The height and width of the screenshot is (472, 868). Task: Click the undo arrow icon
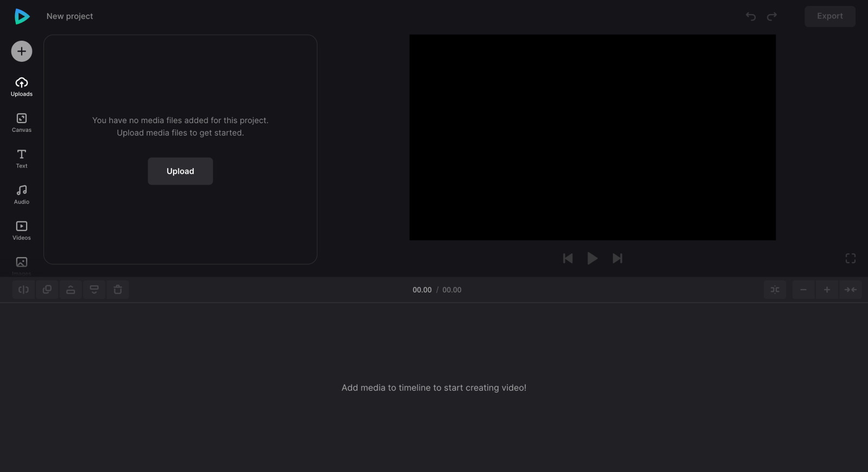[751, 16]
